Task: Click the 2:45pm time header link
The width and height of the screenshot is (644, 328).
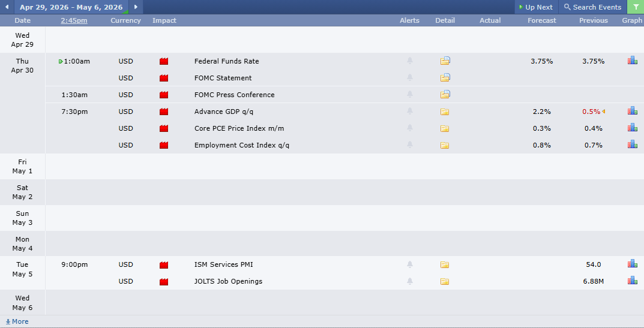Action: coord(74,20)
